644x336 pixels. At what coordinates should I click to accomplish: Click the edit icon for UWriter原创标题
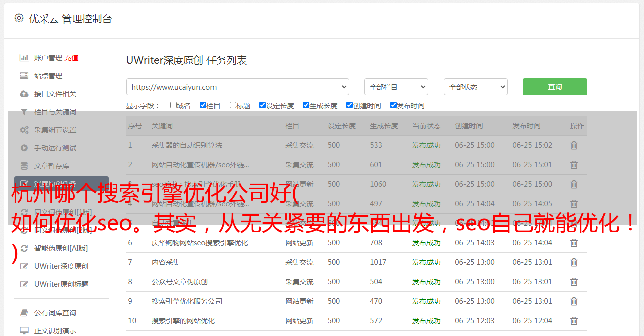(24, 284)
